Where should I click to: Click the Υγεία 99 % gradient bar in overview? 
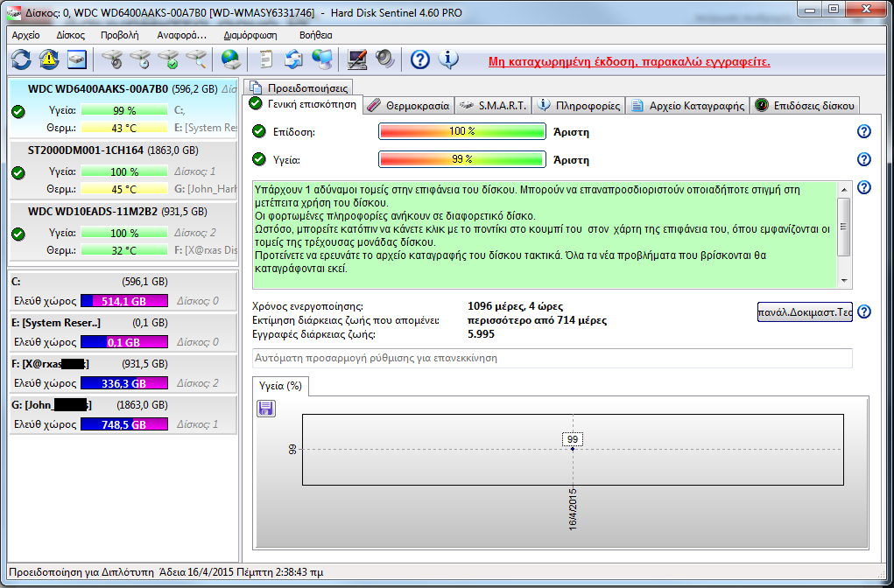461,159
